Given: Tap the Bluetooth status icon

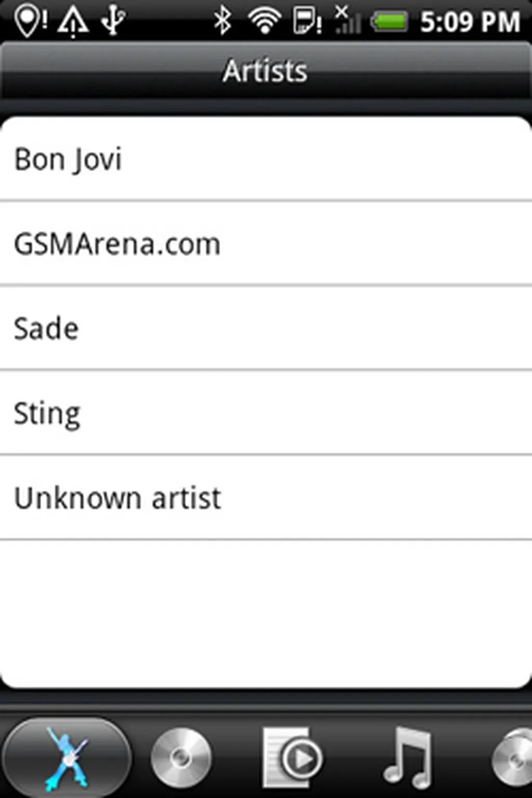Looking at the screenshot, I should pyautogui.click(x=223, y=21).
